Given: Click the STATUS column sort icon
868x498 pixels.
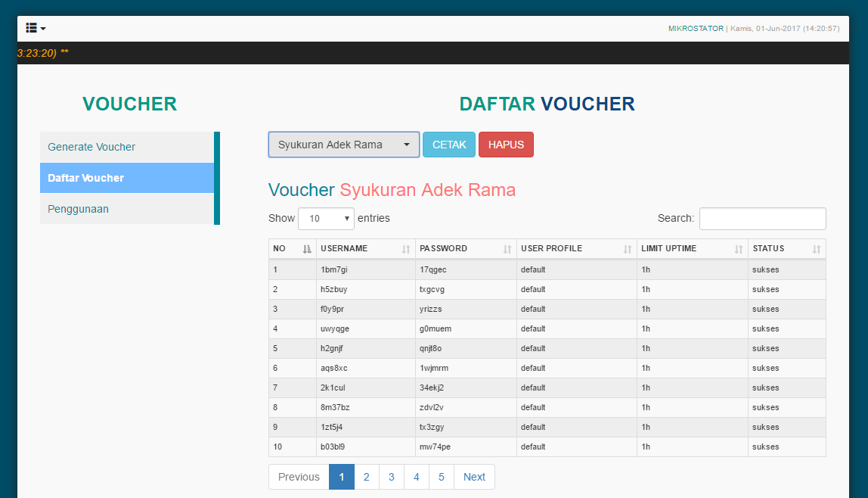Looking at the screenshot, I should [x=816, y=248].
